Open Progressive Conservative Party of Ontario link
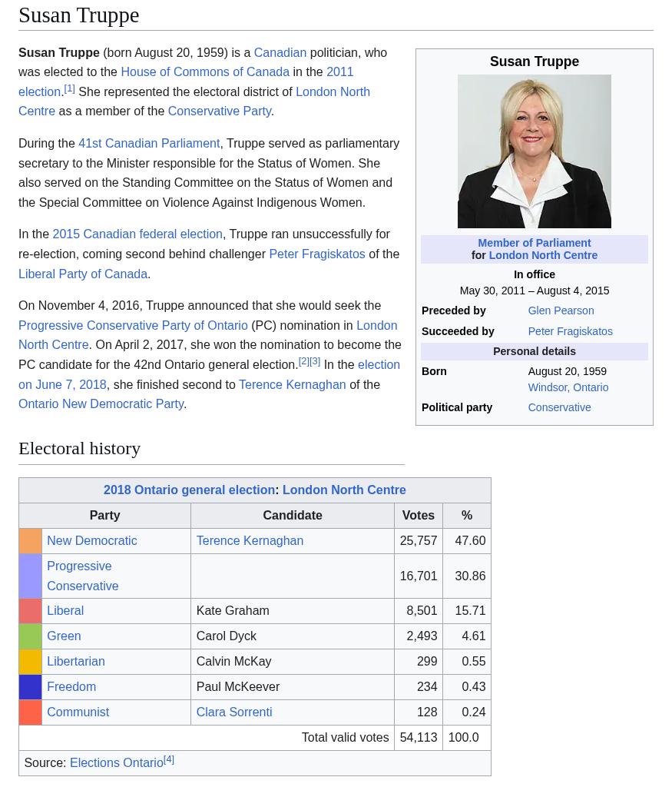672x787 pixels. click(133, 326)
